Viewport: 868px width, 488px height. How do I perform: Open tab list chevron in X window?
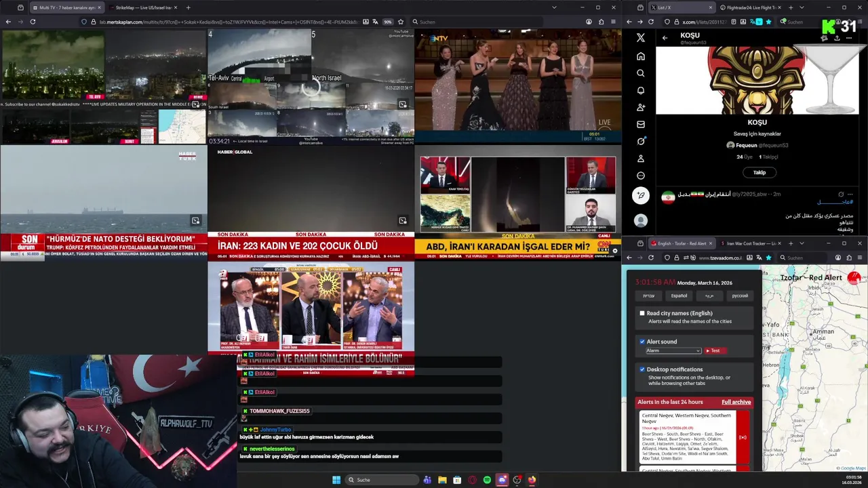pos(802,7)
